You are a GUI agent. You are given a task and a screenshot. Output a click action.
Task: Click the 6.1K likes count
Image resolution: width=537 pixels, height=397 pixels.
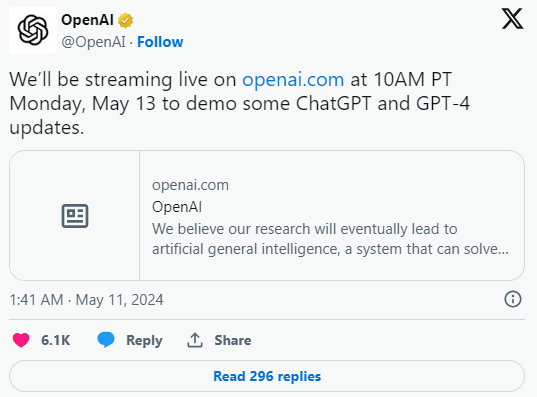[55, 340]
